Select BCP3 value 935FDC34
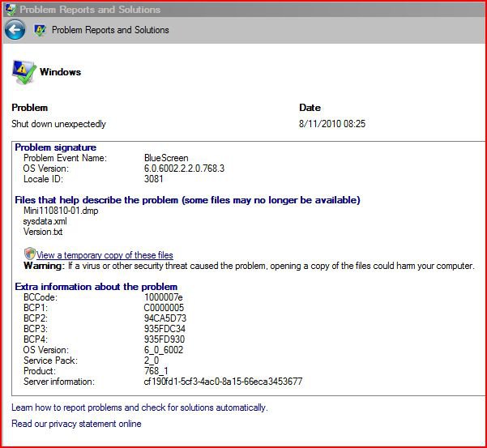487x448 pixels. point(164,328)
